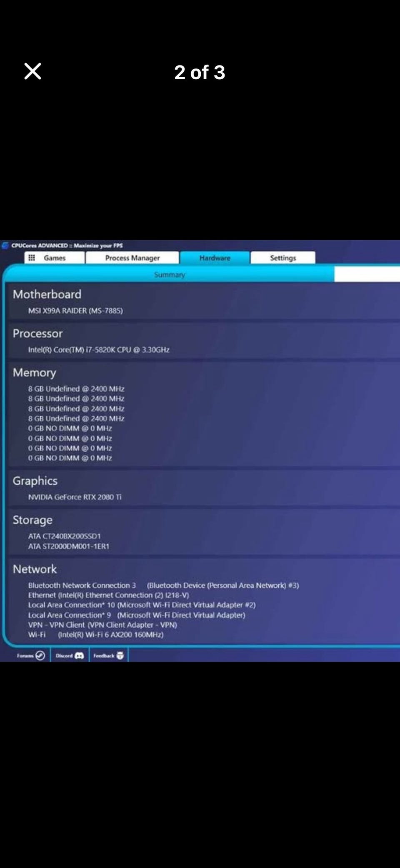The height and width of the screenshot is (868, 400).
Task: Select the Hardware tab
Action: point(215,258)
